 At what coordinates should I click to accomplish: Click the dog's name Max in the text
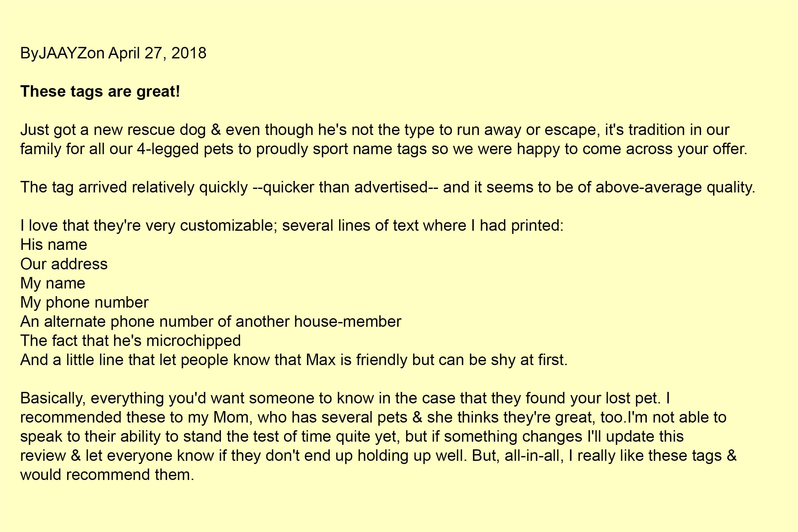coord(320,360)
